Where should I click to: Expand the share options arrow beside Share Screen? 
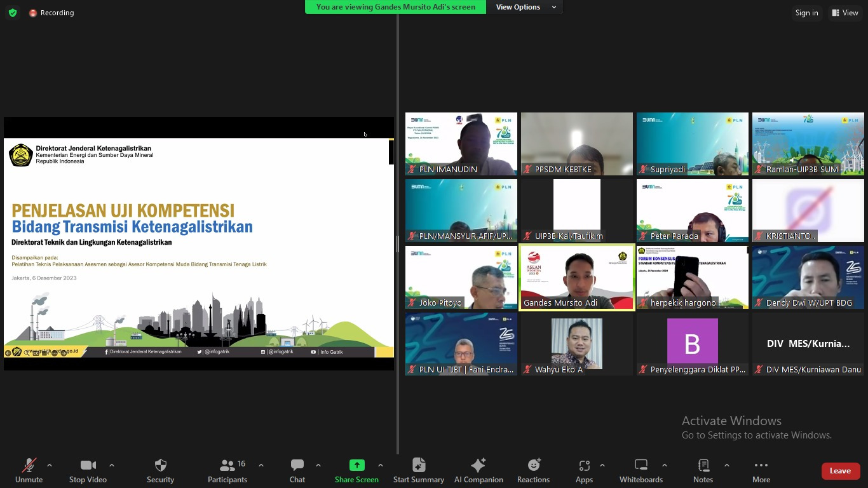pos(381,465)
